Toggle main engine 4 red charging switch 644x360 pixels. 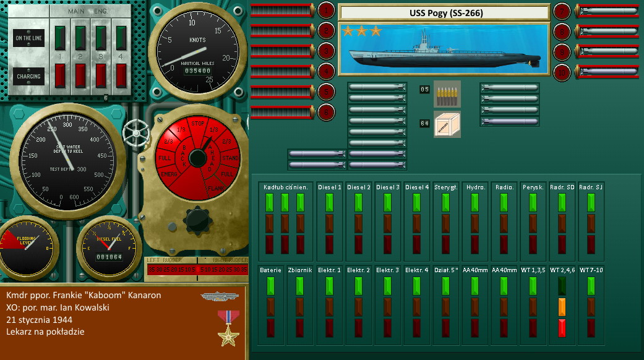(x=121, y=75)
